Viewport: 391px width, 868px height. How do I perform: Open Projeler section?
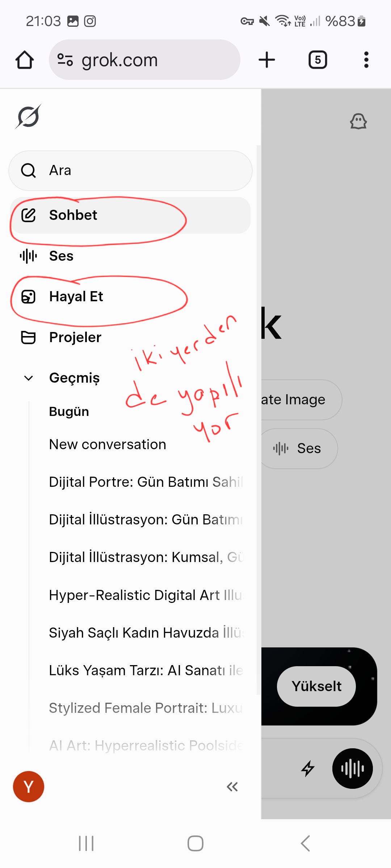pyautogui.click(x=130, y=337)
